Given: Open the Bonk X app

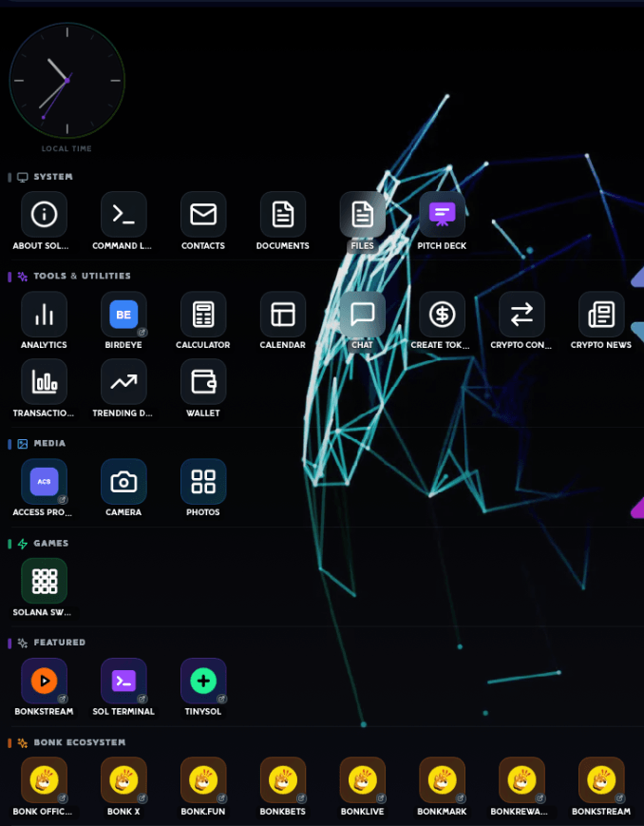Looking at the screenshot, I should pos(123,780).
